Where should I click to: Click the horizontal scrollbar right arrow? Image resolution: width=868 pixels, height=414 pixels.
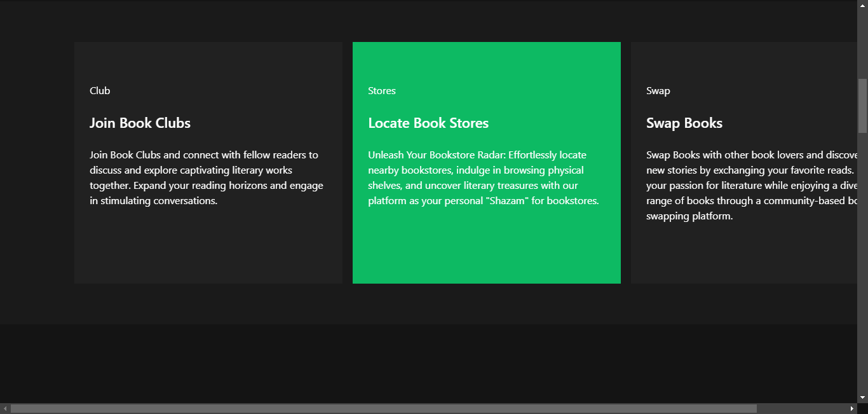(851, 408)
